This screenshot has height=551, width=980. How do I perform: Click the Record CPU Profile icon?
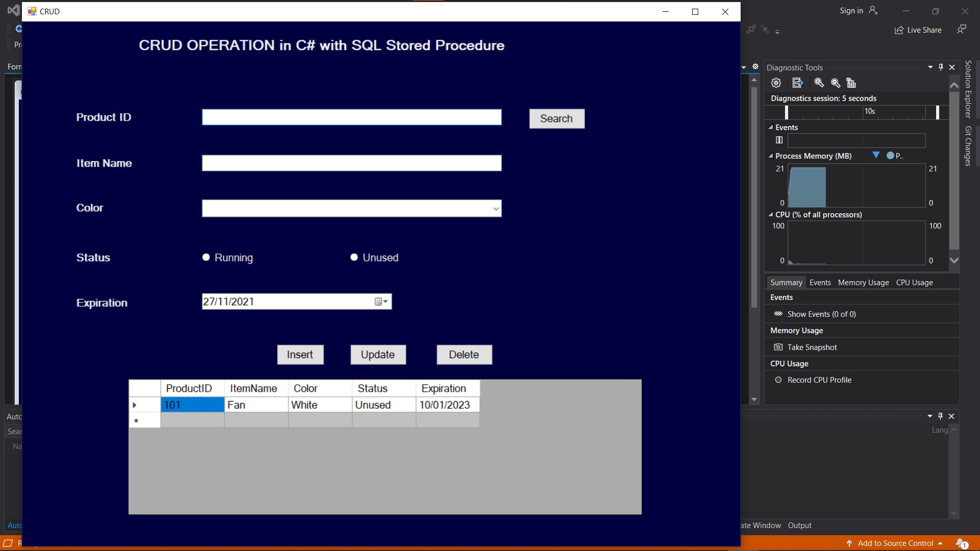pyautogui.click(x=779, y=380)
